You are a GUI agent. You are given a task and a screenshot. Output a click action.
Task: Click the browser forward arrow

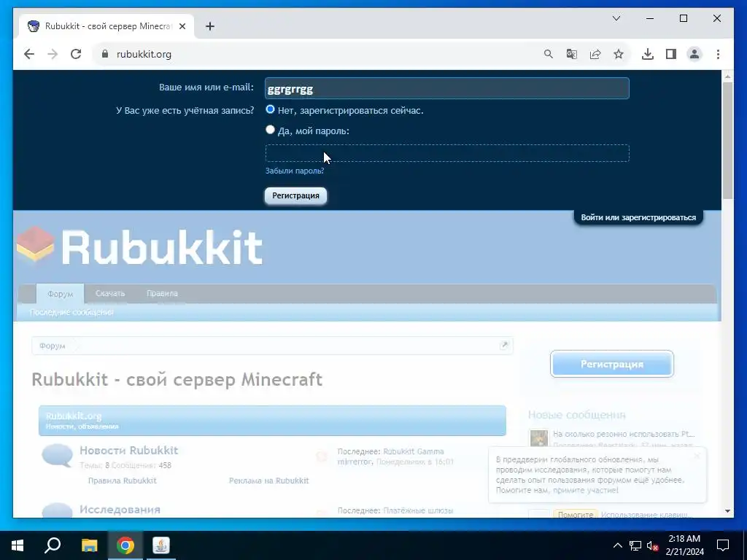pos(53,54)
